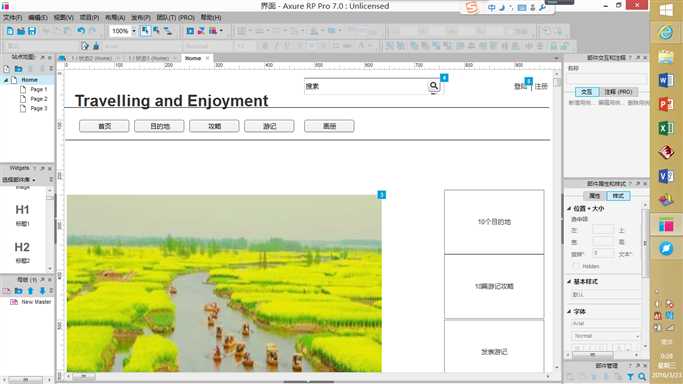Open the 项目(P) menu
The image size is (683, 384).
tap(89, 17)
